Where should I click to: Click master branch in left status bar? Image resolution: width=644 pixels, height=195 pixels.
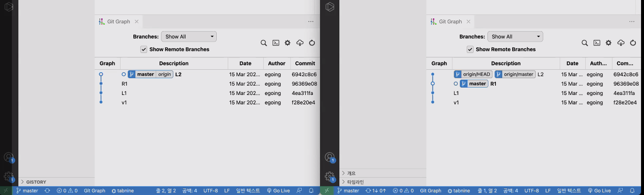(x=27, y=191)
